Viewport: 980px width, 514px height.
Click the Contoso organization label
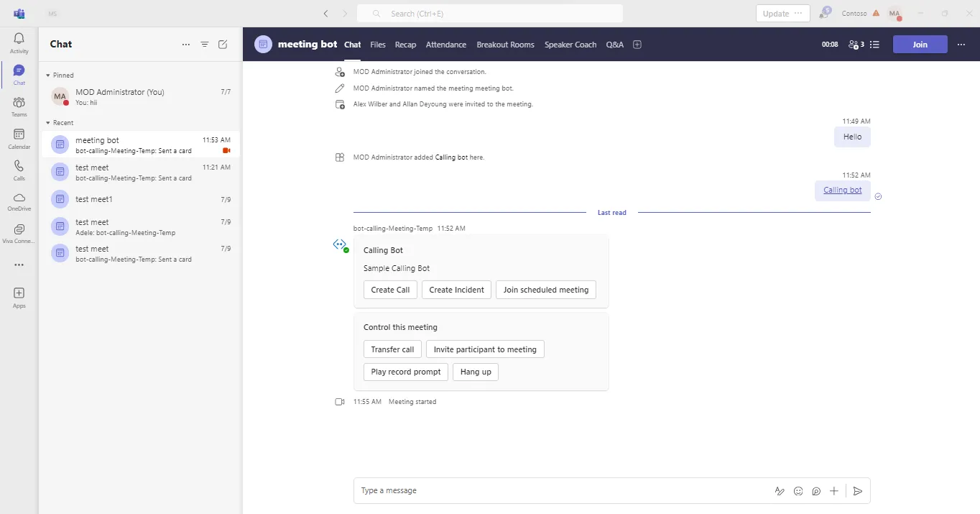[x=854, y=14]
